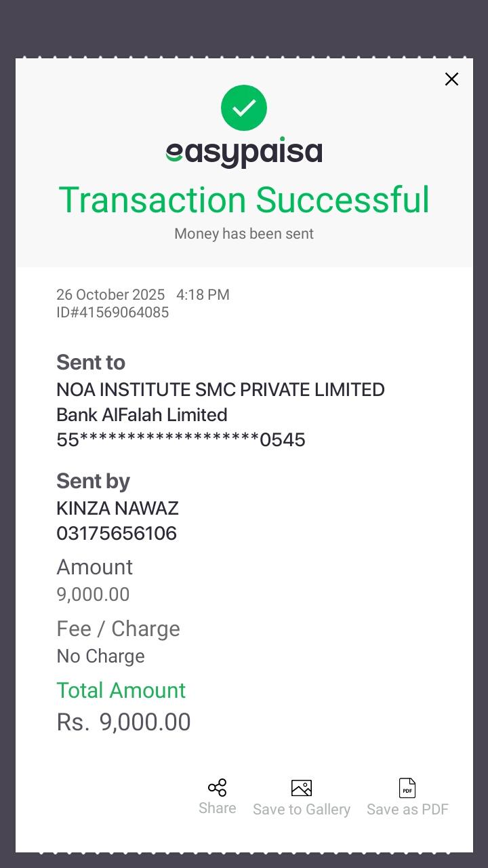
Task: Click the green success checkmark icon
Action: click(244, 108)
